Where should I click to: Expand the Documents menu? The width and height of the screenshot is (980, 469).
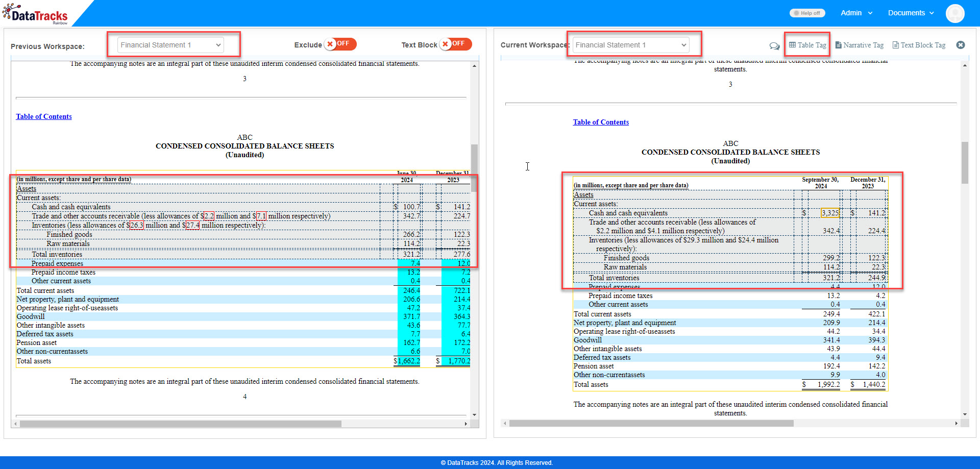[911, 13]
